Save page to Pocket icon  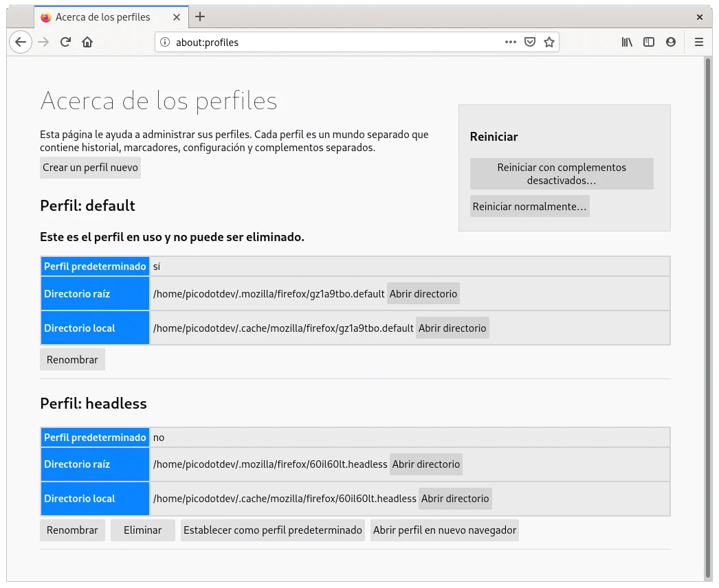(530, 42)
